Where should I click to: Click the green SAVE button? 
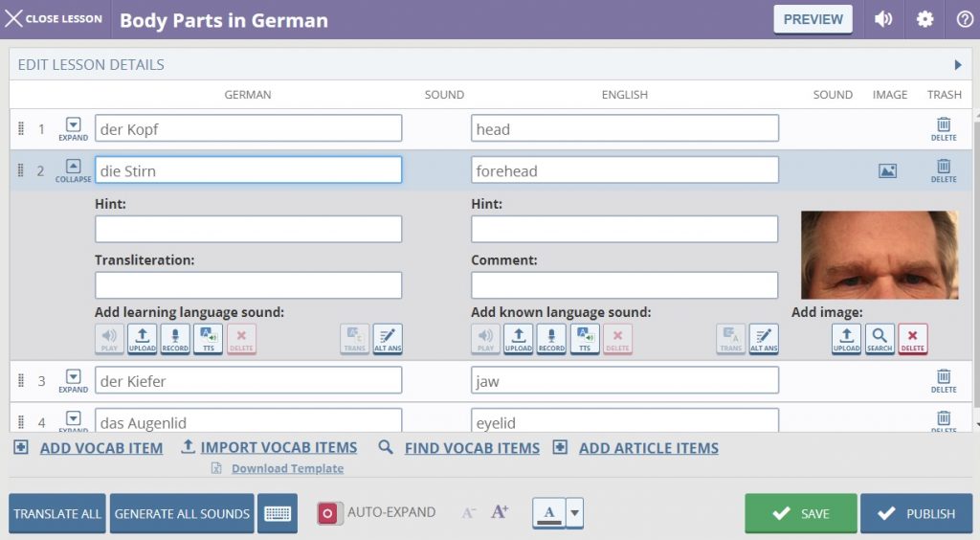(x=801, y=513)
